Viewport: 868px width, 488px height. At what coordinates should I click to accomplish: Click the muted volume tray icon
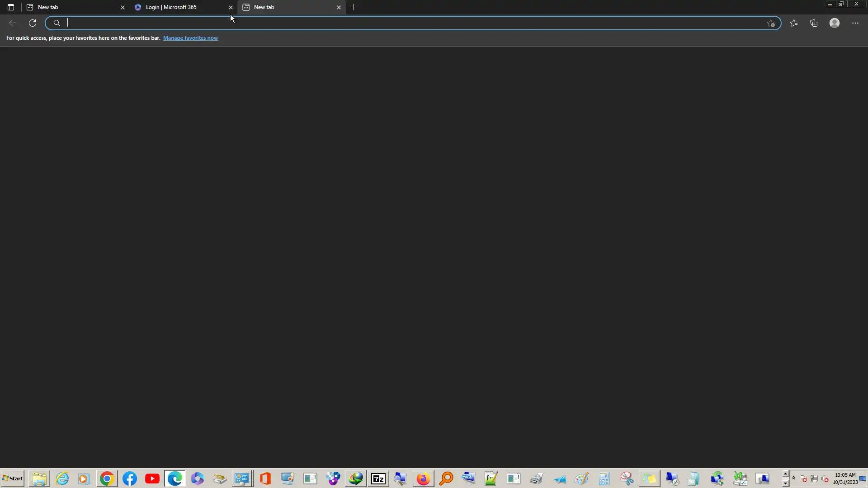(825, 479)
